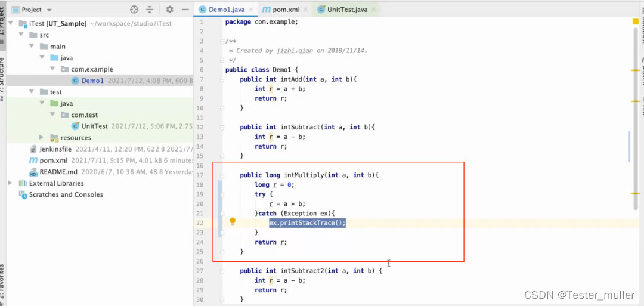Click the collapse all icon in Project toolbar
Image resolution: width=644 pixels, height=306 pixels.
pyautogui.click(x=150, y=10)
